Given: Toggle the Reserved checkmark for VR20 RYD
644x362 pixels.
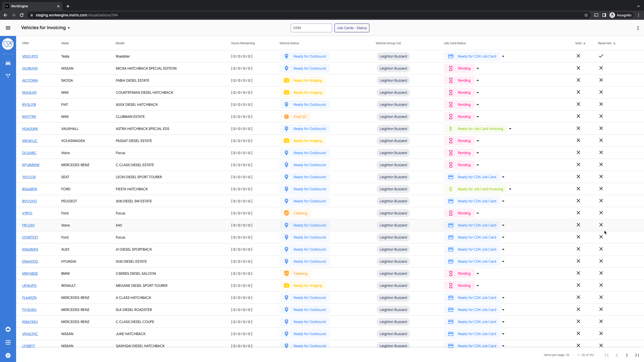Looking at the screenshot, I should [601, 56].
